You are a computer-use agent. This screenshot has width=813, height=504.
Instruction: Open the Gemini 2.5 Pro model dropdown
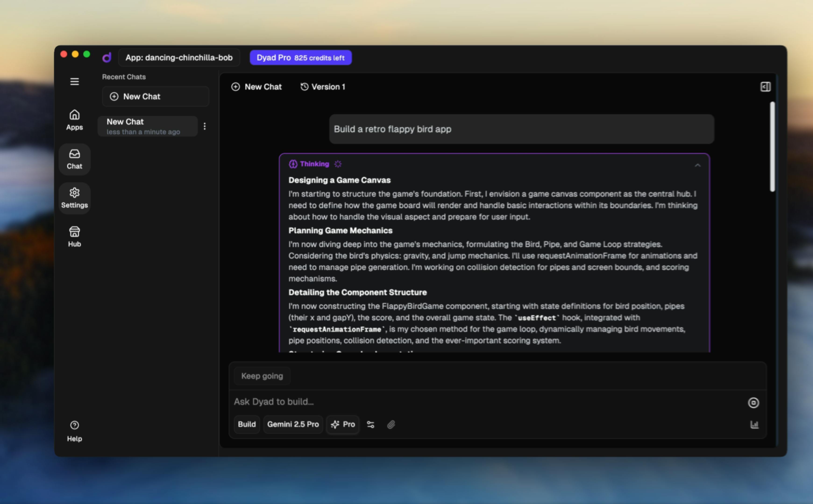point(293,424)
